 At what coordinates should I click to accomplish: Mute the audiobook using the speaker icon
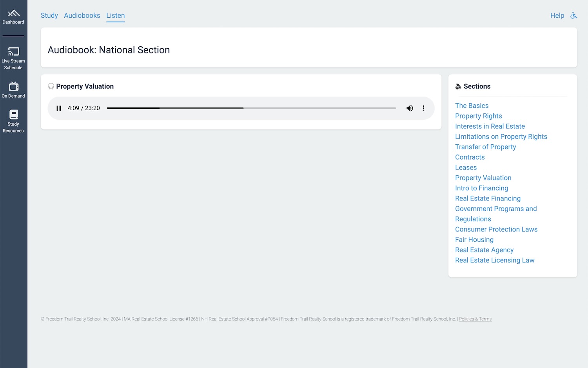[x=410, y=108]
